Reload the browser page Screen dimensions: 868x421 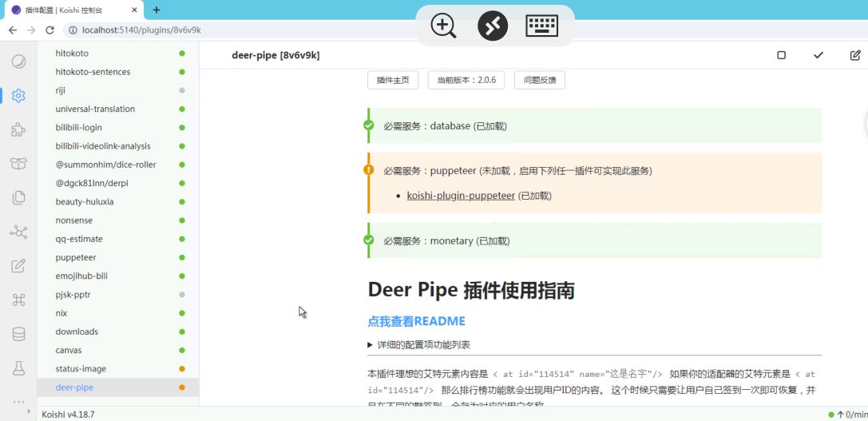coord(50,30)
